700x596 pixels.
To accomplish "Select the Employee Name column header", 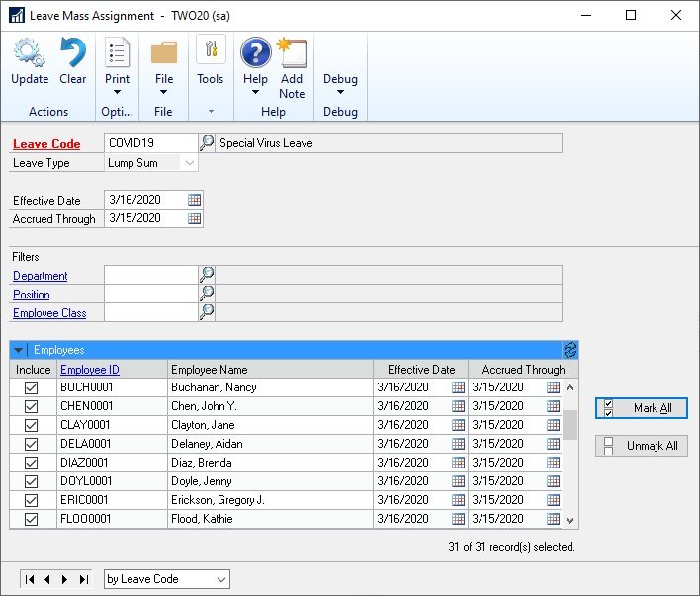I will 270,370.
